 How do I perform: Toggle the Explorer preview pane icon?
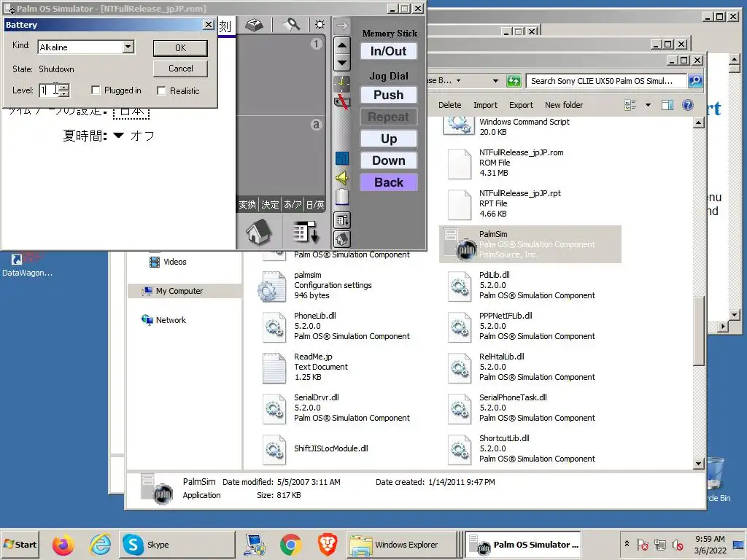tap(667, 105)
